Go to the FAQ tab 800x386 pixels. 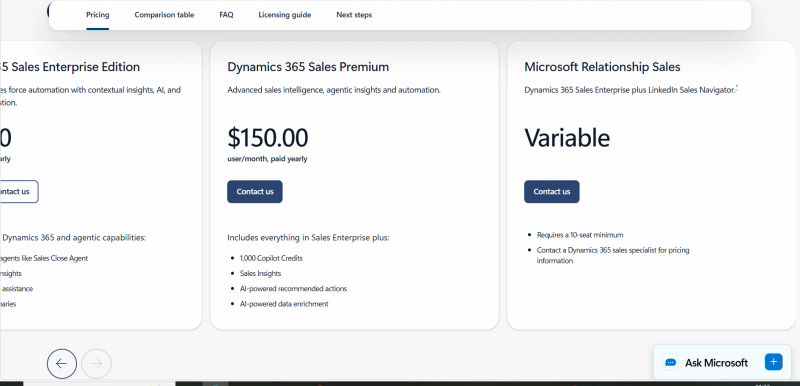[226, 15]
